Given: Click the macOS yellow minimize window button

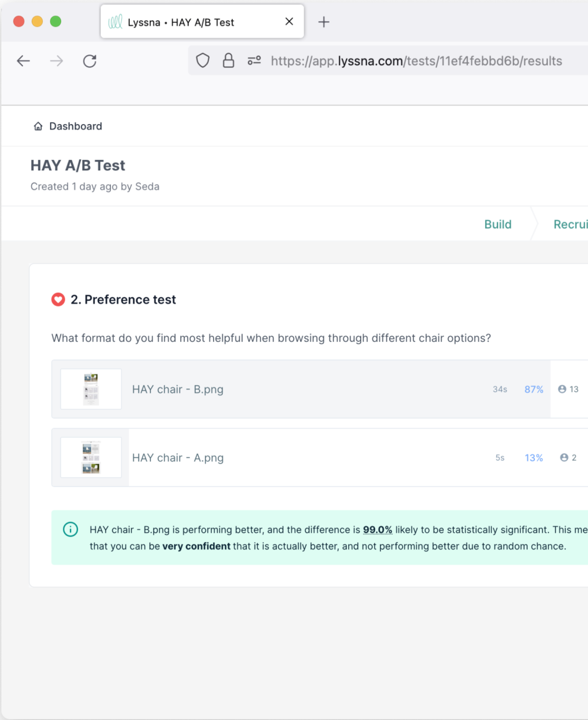Looking at the screenshot, I should point(37,21).
